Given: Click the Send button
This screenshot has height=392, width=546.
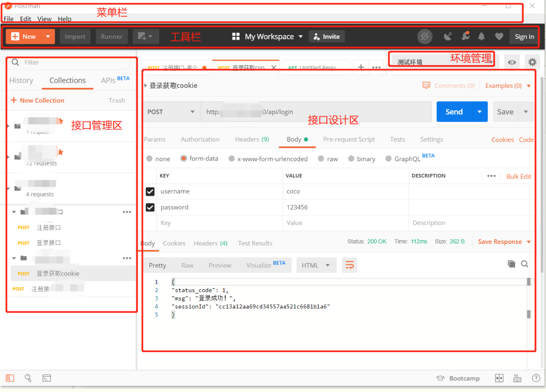Looking at the screenshot, I should (x=454, y=112).
